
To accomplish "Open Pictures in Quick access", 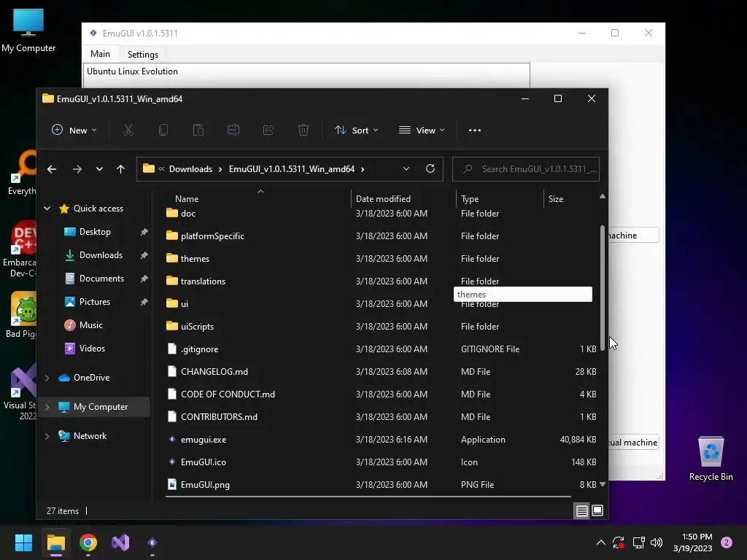I will (x=94, y=302).
